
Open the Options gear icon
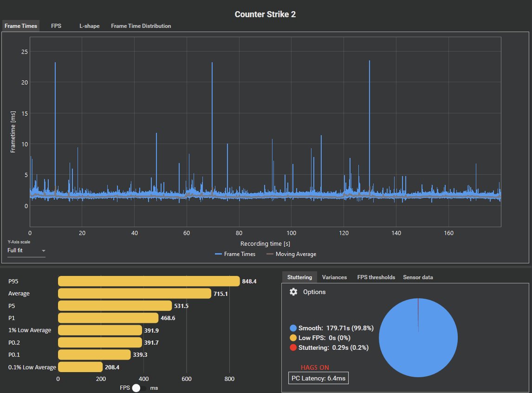(x=293, y=292)
